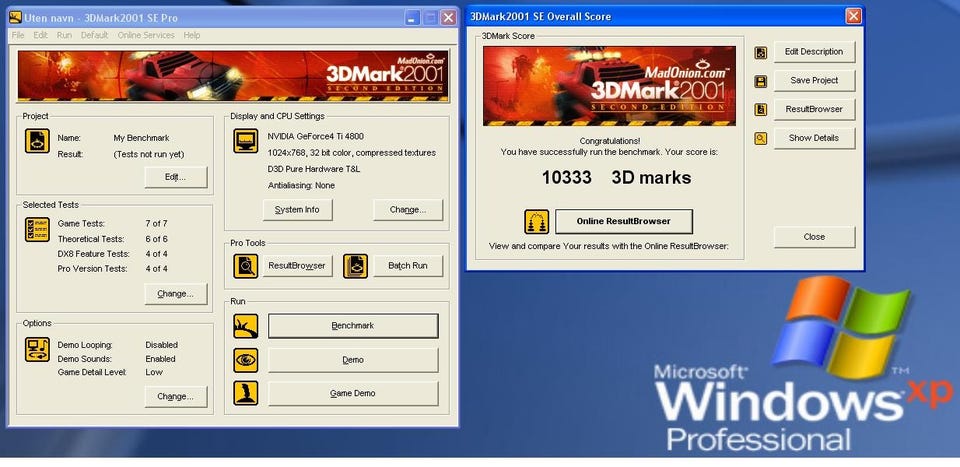Click the Edit... button in the Project section
This screenshot has height=467, width=960.
(x=176, y=177)
